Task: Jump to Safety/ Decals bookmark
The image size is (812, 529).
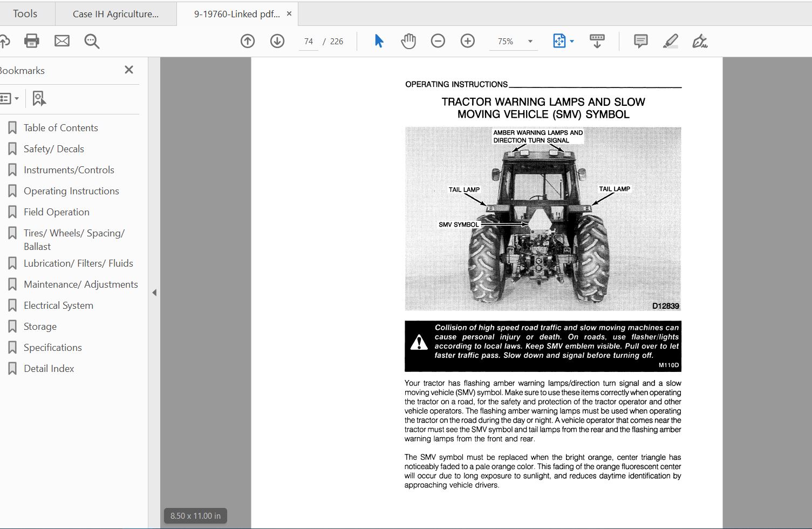Action: (x=54, y=149)
